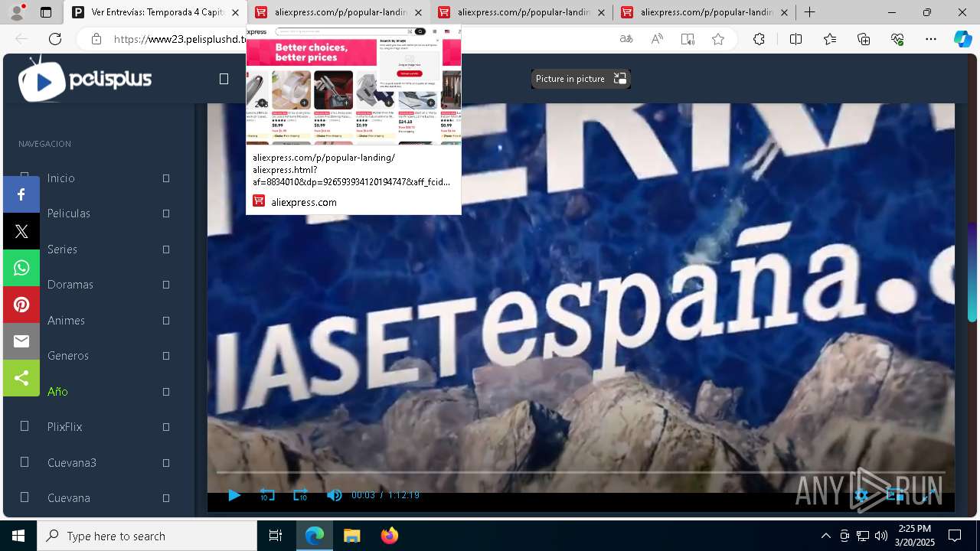This screenshot has height=551, width=980.
Task: Share via WhatsApp
Action: pos(21,268)
